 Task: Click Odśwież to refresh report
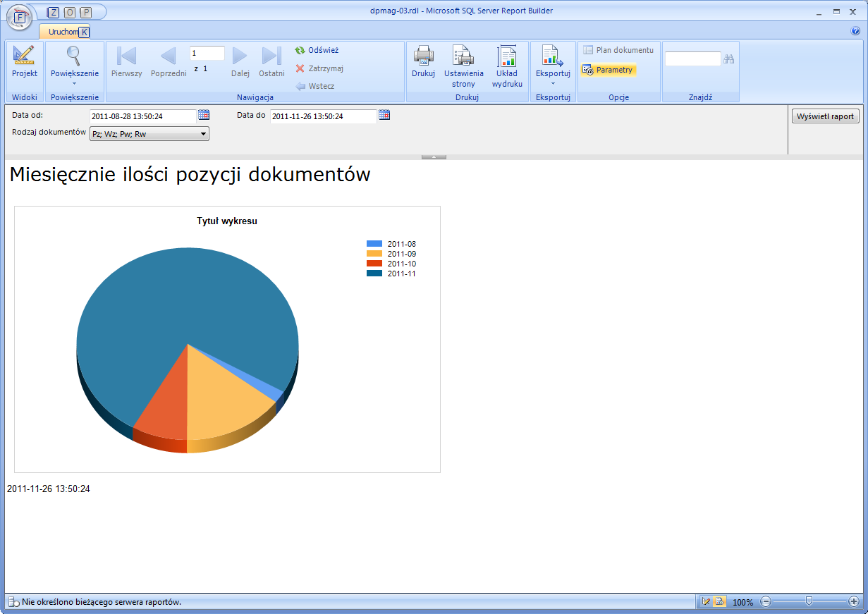click(317, 51)
